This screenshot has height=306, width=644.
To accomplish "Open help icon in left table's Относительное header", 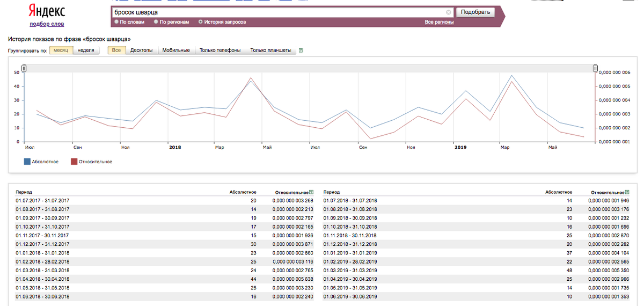I will [x=311, y=192].
